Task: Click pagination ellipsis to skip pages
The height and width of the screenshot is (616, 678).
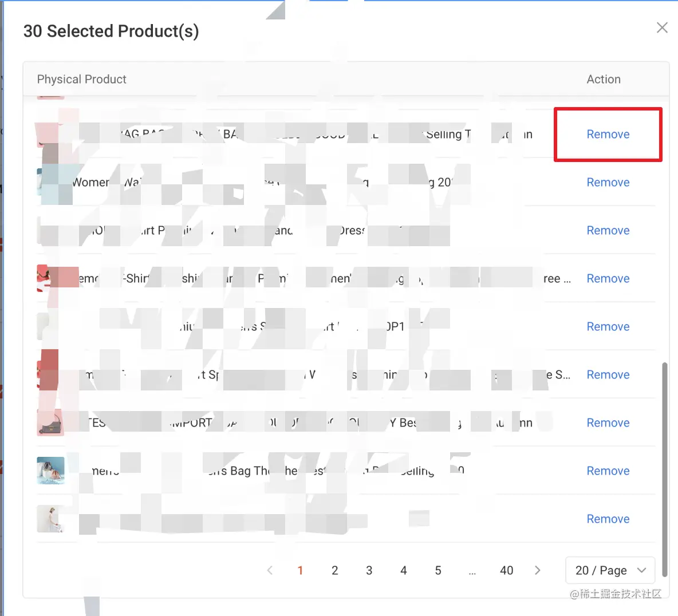Action: [x=472, y=570]
